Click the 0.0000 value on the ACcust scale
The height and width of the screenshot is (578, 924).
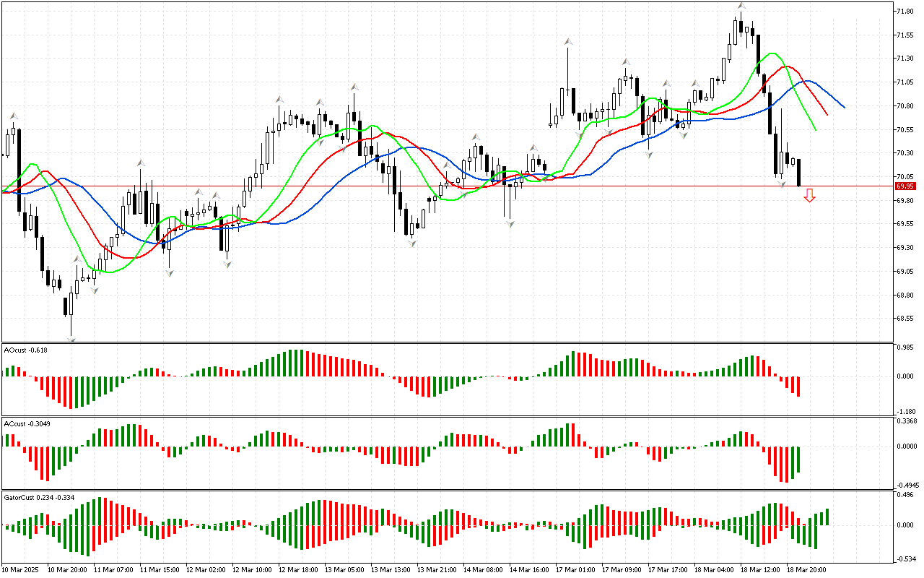click(x=906, y=447)
